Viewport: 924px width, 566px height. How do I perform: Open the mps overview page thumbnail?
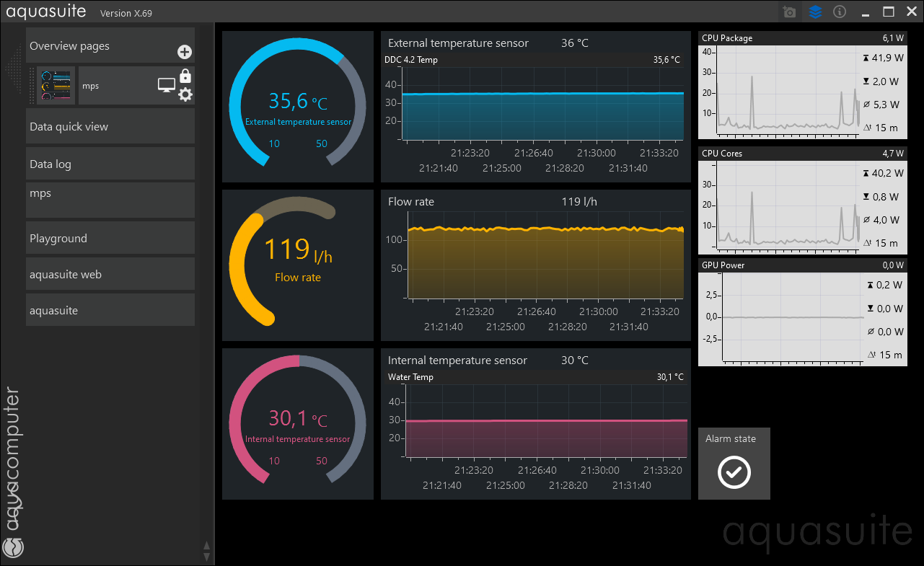[x=56, y=86]
